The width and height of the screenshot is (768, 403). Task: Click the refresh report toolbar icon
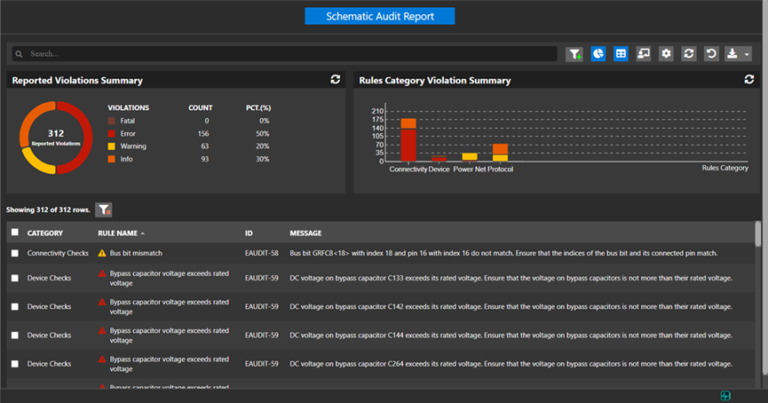coord(688,54)
